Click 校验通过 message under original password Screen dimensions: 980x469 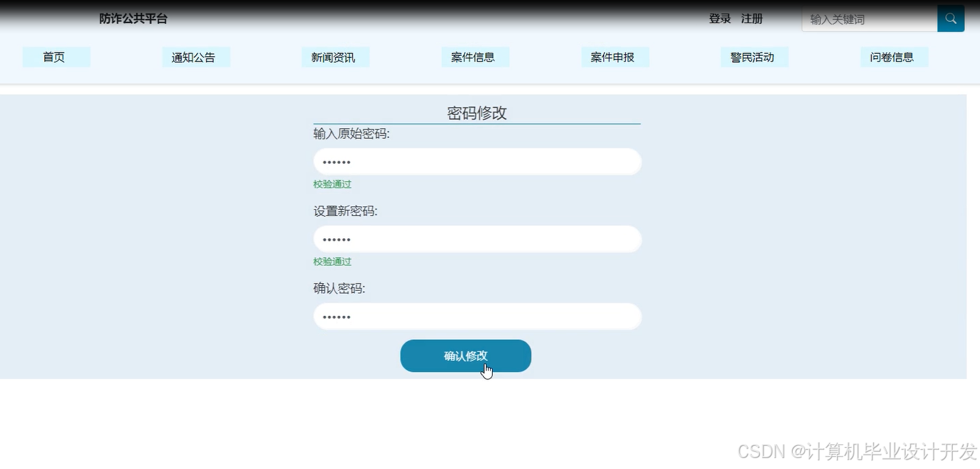pos(332,184)
